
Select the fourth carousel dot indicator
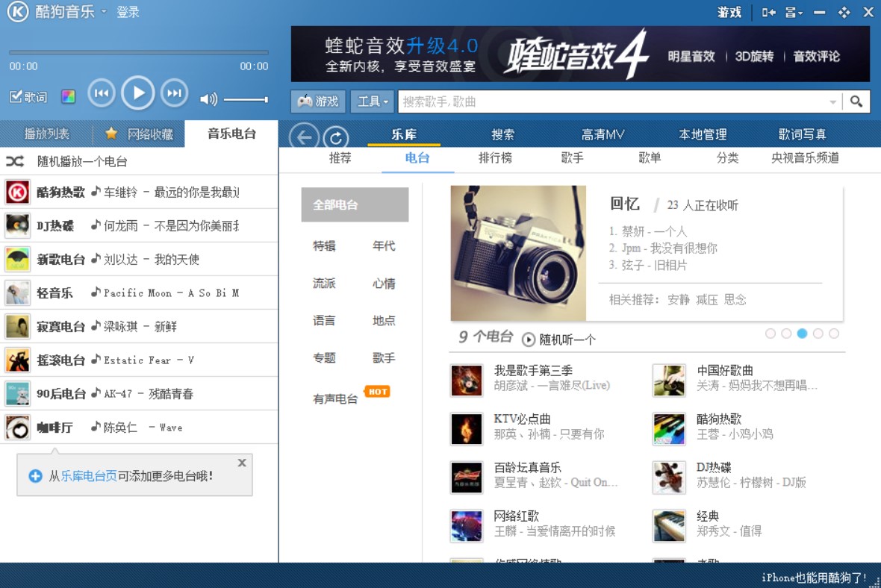[818, 334]
